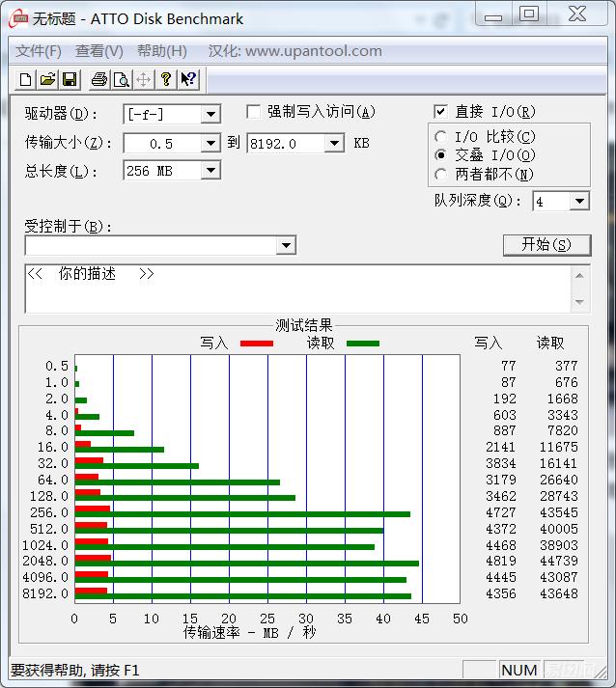Click inside the 你的描述 description box

pos(298,289)
